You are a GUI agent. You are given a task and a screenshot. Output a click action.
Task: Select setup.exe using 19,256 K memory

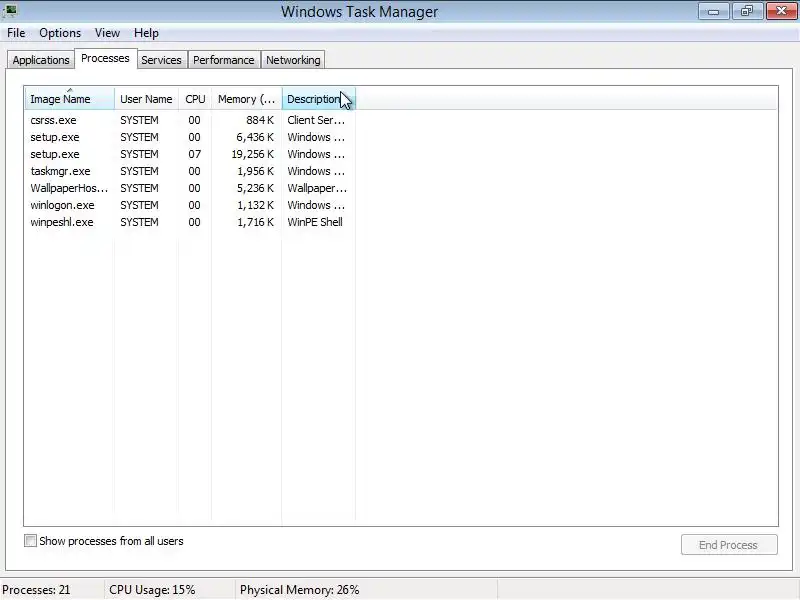(190, 154)
